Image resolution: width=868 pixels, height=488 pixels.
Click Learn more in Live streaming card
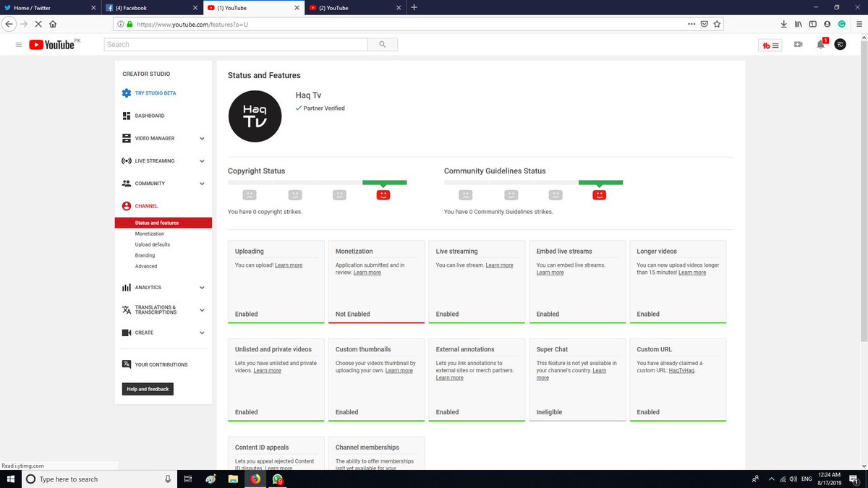tap(499, 265)
